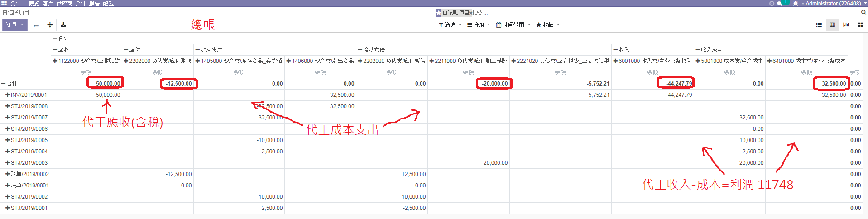Open the debug bug icon

coord(796,3)
